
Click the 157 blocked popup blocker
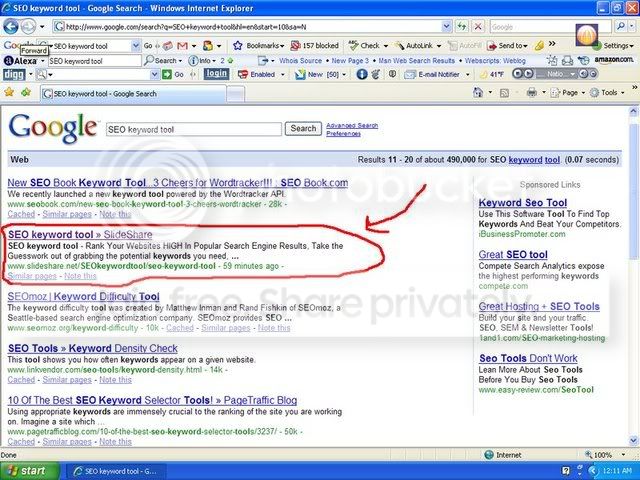tap(314, 46)
